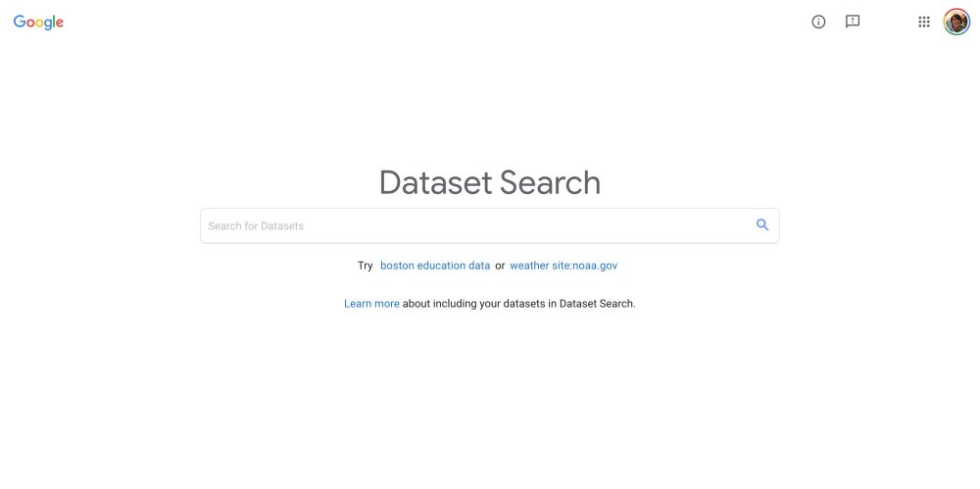Open the Learn more link
Screen dimensions: 980x489
pyautogui.click(x=371, y=304)
